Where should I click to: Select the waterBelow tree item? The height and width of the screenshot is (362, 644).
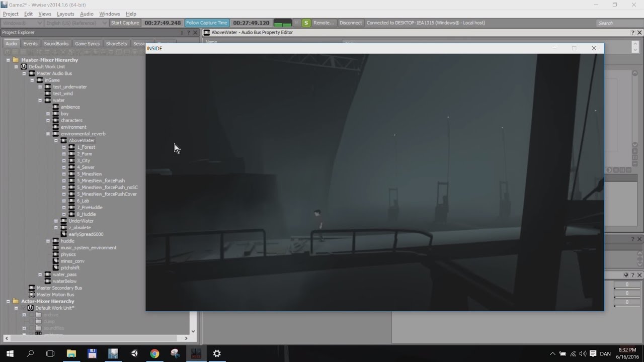pos(64,281)
